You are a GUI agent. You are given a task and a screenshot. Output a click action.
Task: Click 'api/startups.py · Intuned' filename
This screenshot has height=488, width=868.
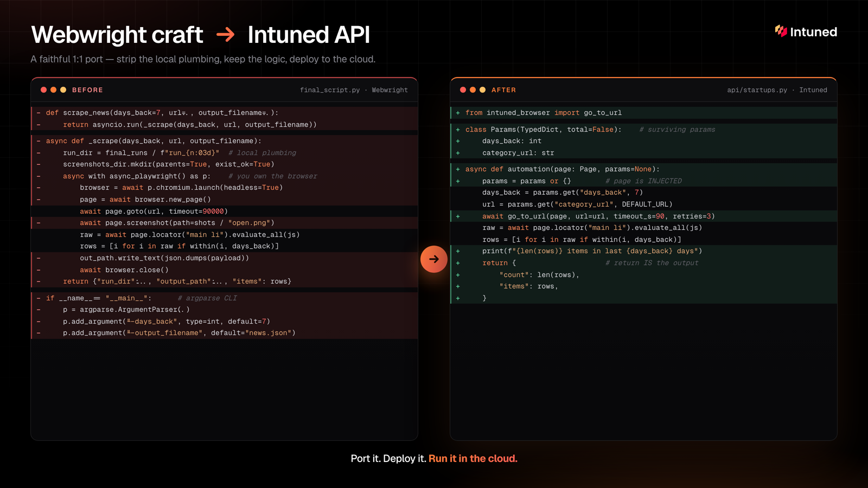pos(777,90)
